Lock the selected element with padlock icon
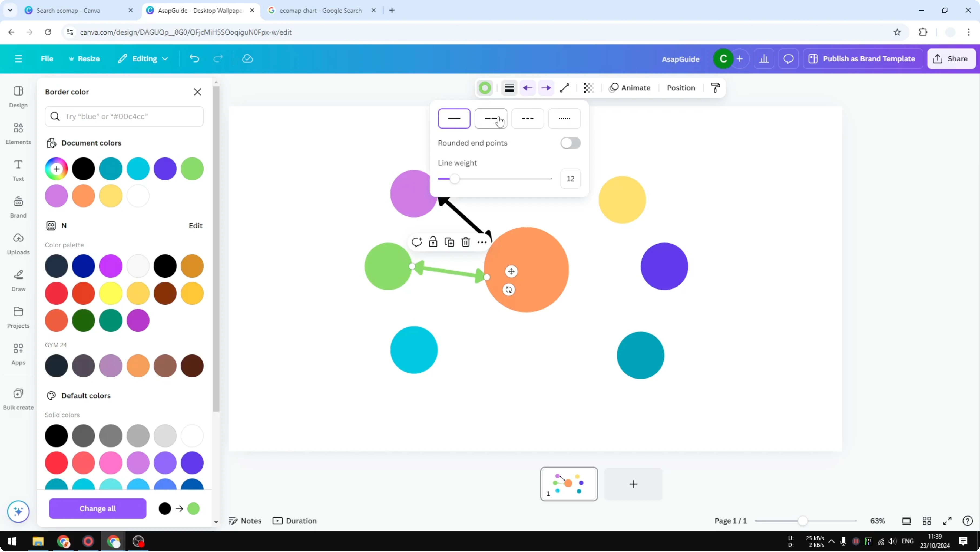The height and width of the screenshot is (552, 980). click(433, 242)
